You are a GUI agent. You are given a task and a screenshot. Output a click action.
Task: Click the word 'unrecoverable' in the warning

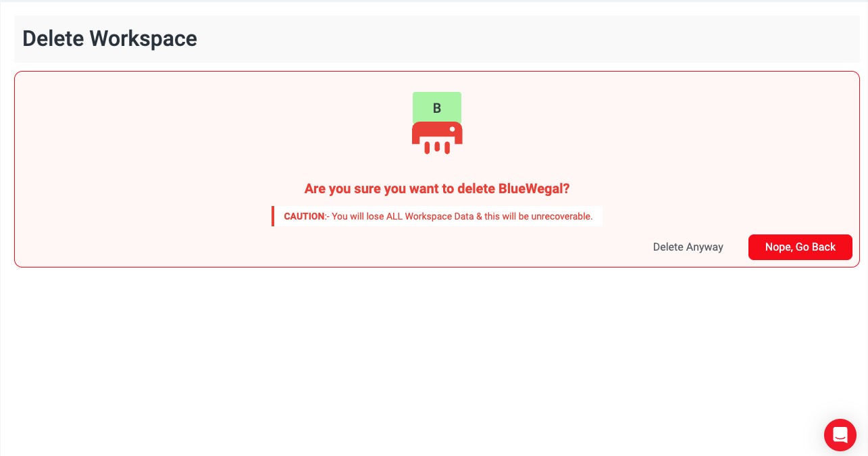click(563, 216)
